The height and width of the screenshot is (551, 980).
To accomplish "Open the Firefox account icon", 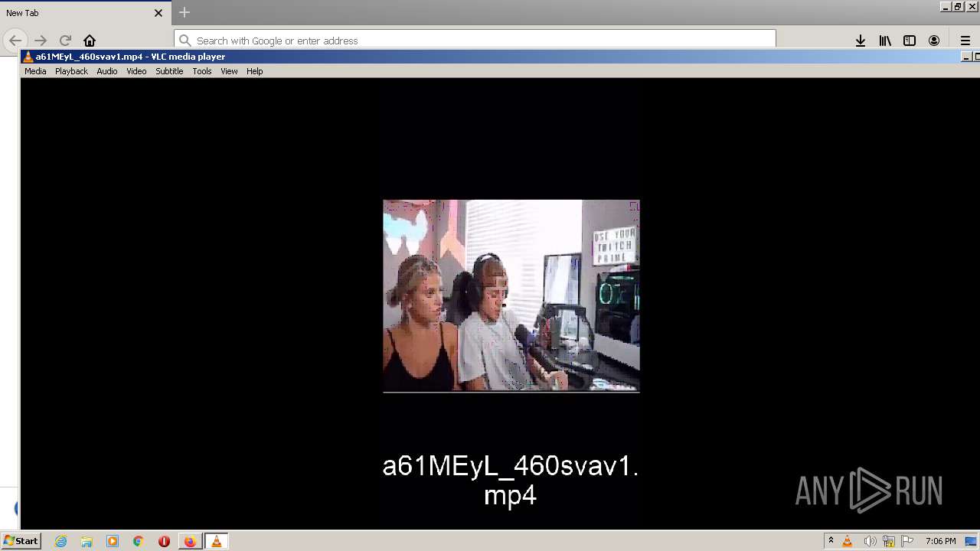I will [x=934, y=41].
